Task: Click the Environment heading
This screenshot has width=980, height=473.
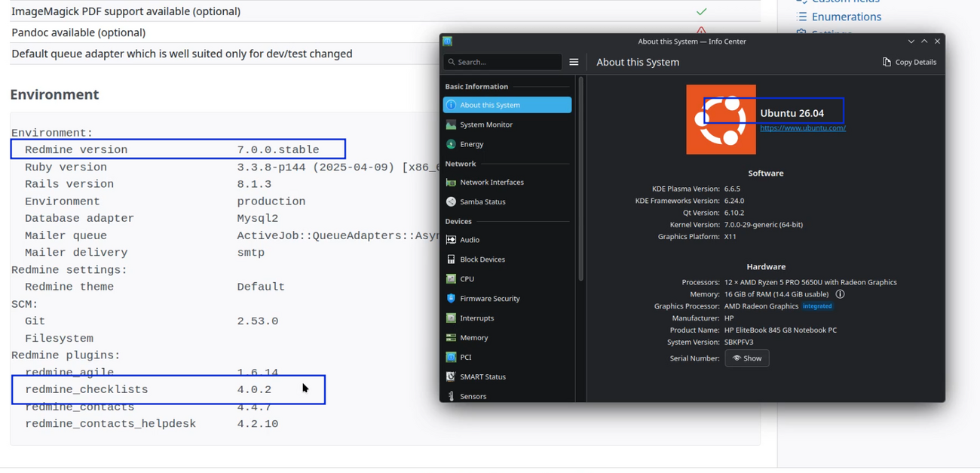Action: (54, 94)
